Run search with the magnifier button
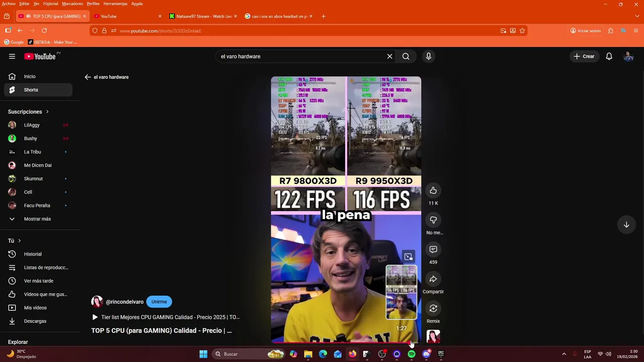Viewport: 644px width, 362px height. tap(406, 56)
